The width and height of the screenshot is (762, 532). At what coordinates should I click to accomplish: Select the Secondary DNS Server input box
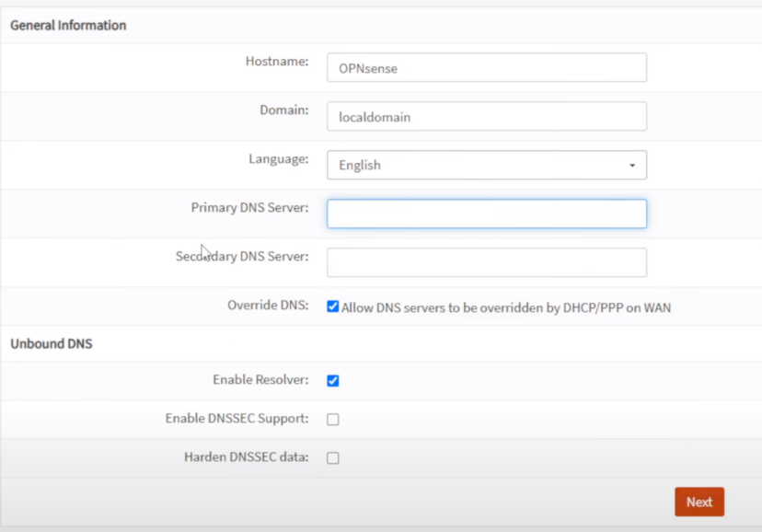[487, 262]
